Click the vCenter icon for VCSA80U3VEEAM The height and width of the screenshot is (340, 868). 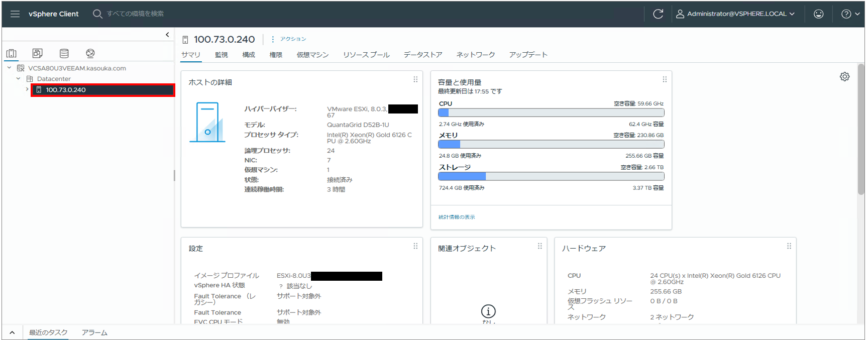(21, 68)
